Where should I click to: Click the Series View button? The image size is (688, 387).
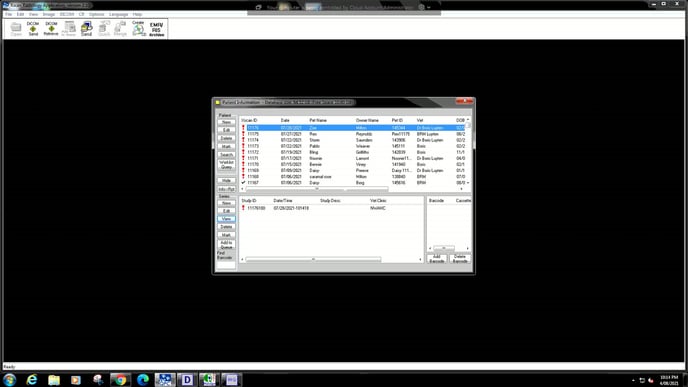pos(226,219)
